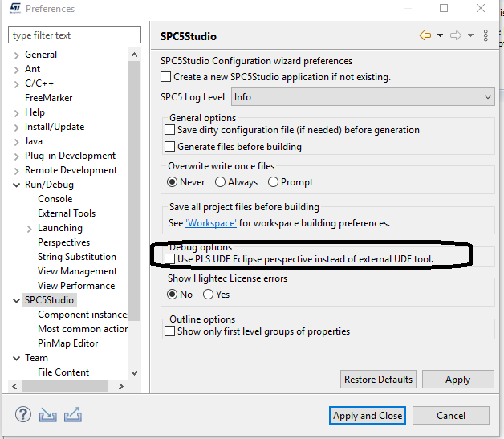Collapse the SPC5Studio tree node
This screenshot has width=504, height=439.
tap(16, 300)
